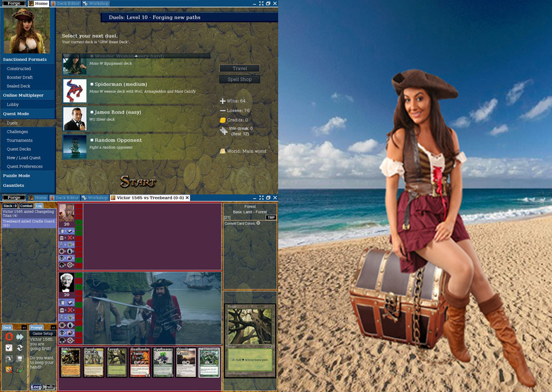Collapse the Quest Mode sidebar group
This screenshot has width=552, height=392.
[28, 114]
